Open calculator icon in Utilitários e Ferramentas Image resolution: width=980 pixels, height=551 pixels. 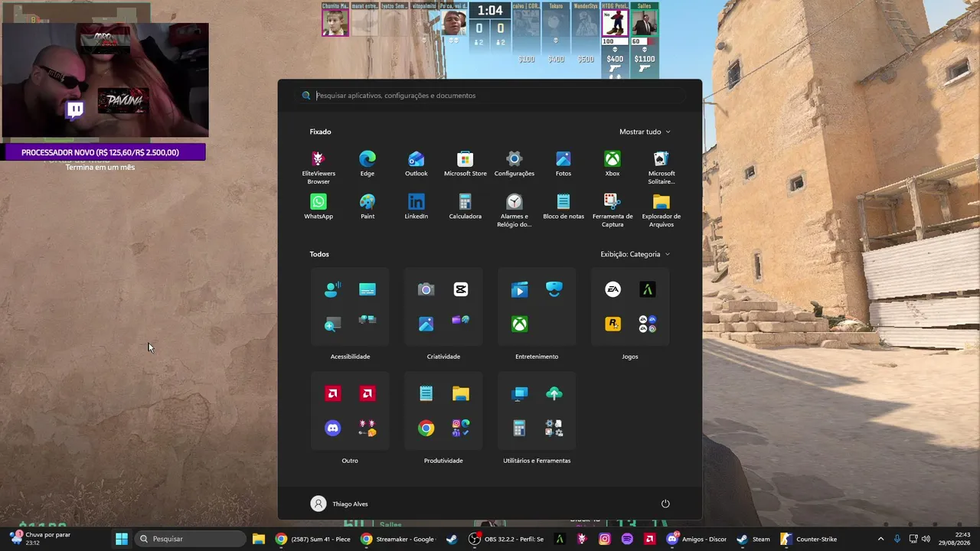pos(520,429)
